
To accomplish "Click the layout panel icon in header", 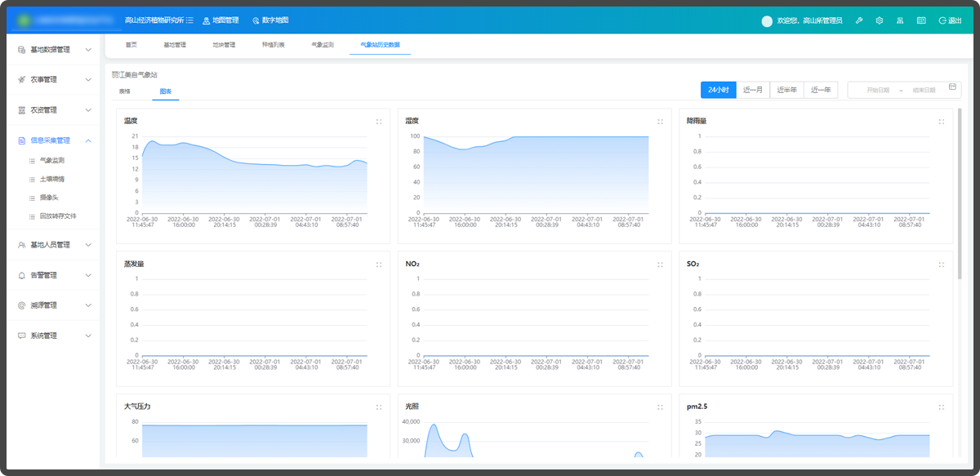I will point(921,20).
